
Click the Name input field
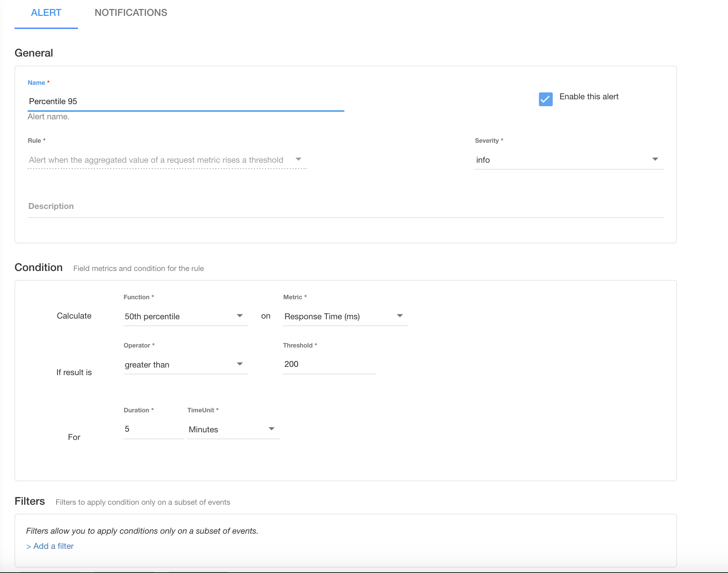186,101
